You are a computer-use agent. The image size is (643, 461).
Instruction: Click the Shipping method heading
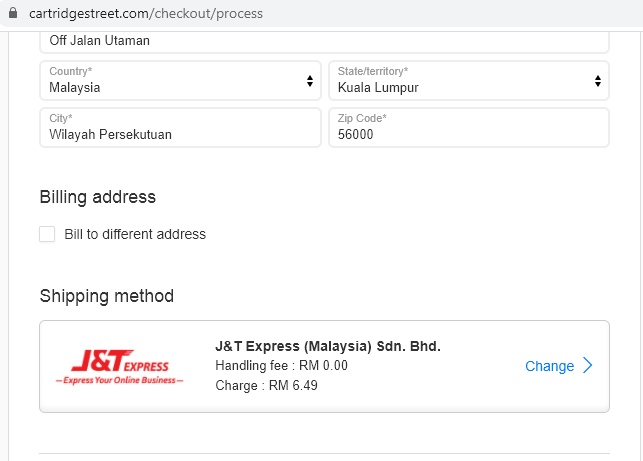tap(107, 296)
